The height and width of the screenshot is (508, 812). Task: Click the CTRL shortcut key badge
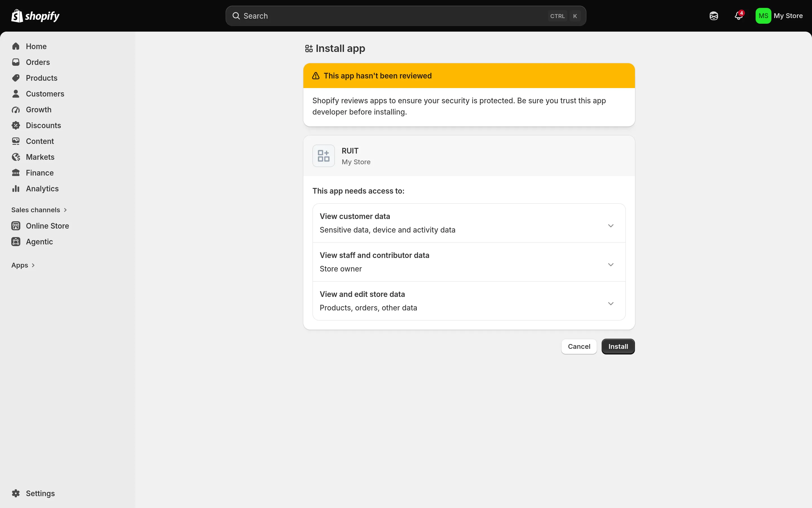pos(557,16)
